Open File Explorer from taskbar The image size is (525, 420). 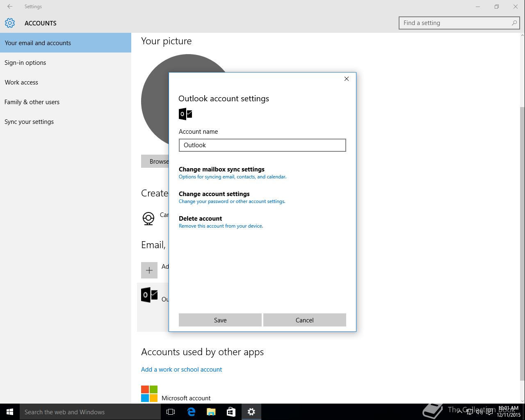tap(211, 412)
